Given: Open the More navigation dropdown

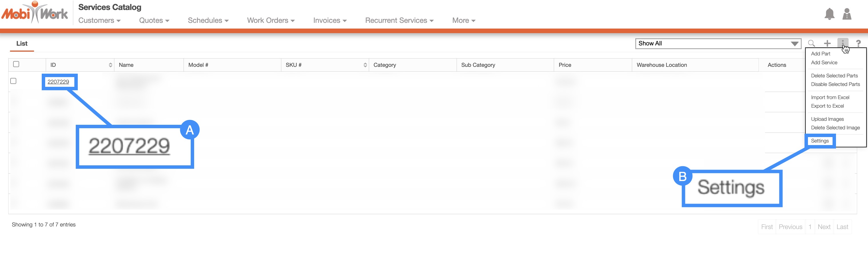Looking at the screenshot, I should pos(463,21).
